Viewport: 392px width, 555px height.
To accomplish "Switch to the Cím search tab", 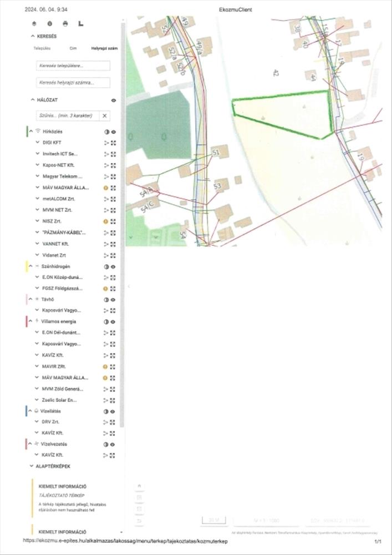I will click(73, 49).
